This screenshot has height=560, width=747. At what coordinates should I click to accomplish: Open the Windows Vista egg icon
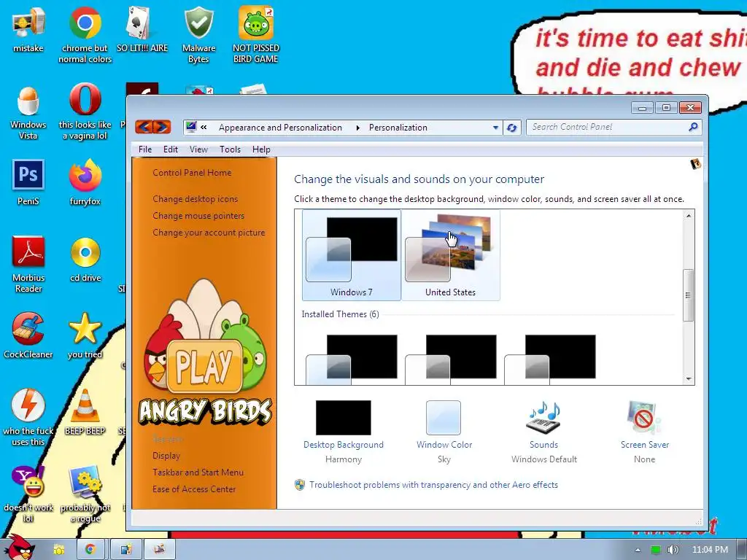pyautogui.click(x=28, y=112)
